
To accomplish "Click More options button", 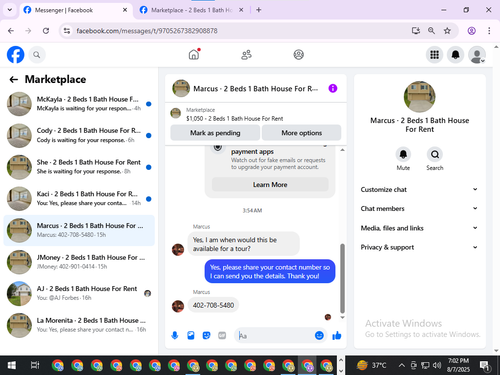I will click(301, 133).
